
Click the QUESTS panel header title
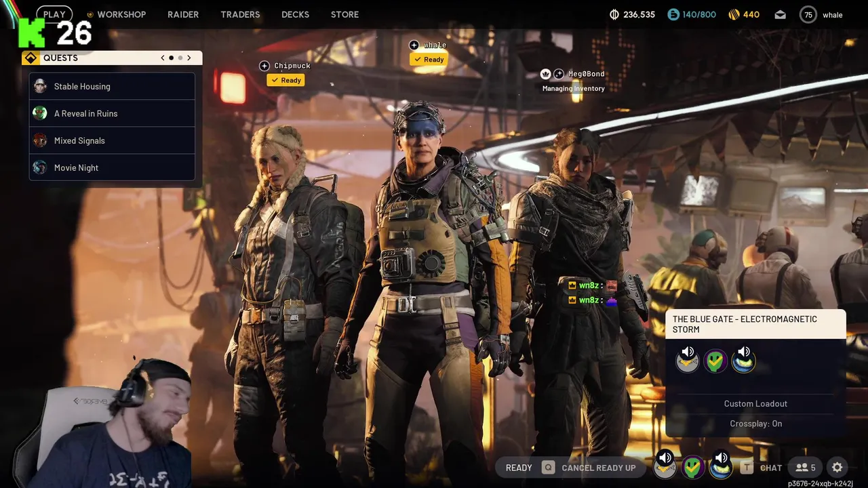pos(60,58)
